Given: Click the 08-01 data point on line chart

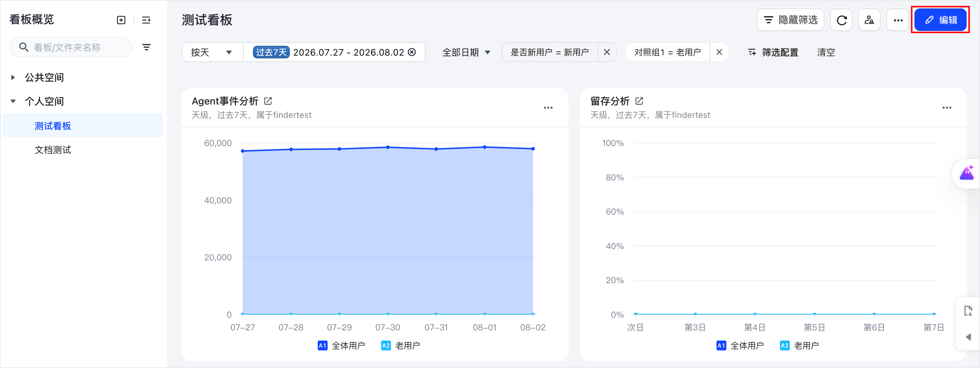Looking at the screenshot, I should (485, 147).
